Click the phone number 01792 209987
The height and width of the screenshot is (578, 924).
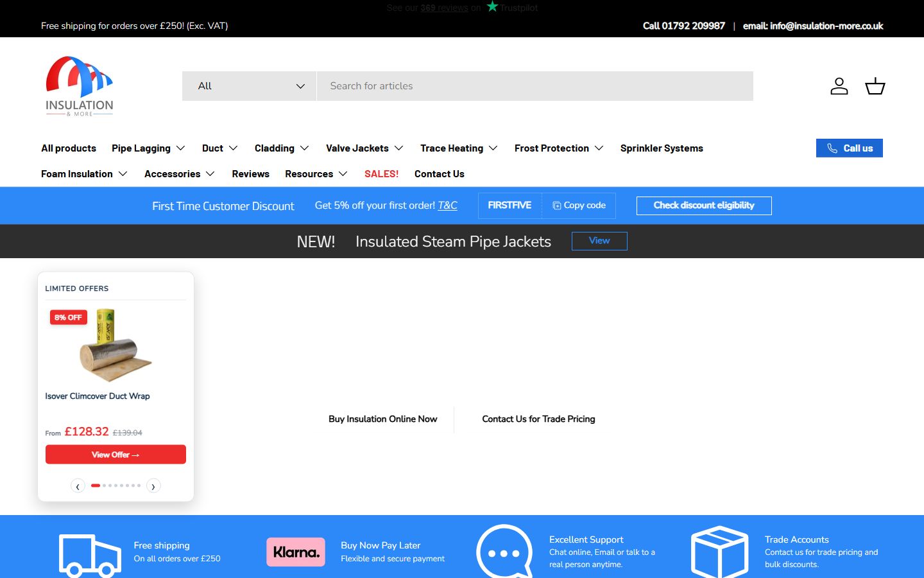(x=694, y=26)
